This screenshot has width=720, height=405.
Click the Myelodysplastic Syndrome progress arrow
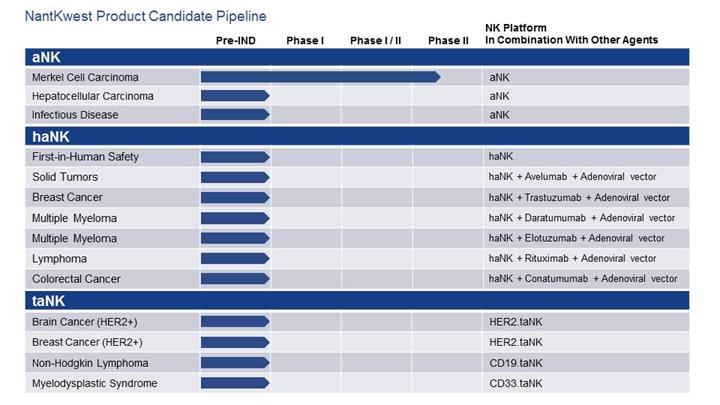point(235,383)
